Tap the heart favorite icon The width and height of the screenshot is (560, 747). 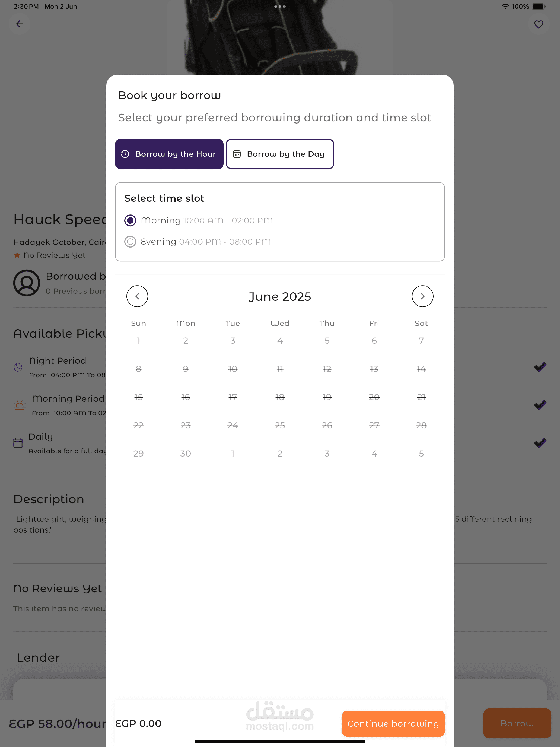539,24
